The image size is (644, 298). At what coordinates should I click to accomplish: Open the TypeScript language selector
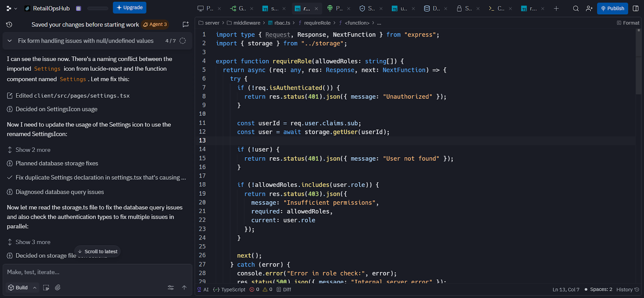tap(229, 290)
